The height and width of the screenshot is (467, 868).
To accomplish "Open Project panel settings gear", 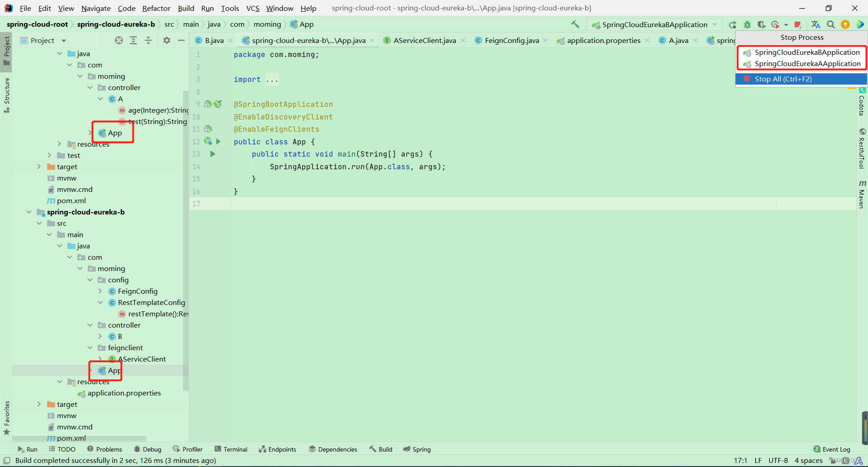I will (x=167, y=40).
